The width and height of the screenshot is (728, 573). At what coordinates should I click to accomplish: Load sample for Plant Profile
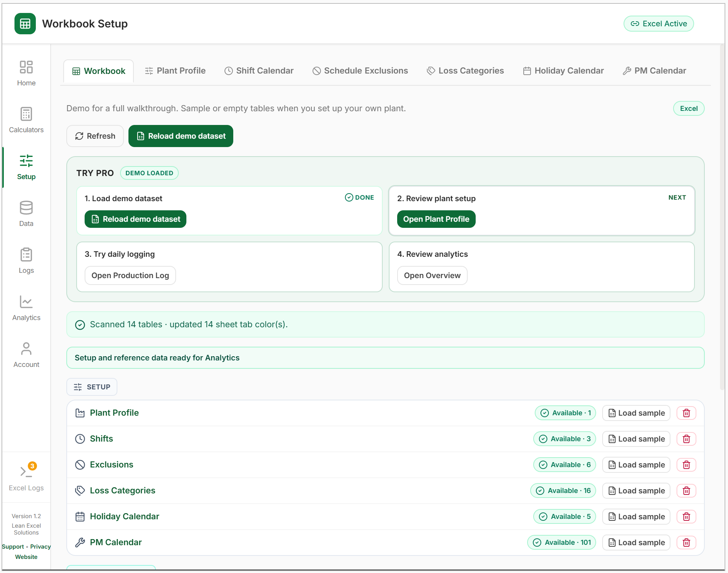click(636, 413)
